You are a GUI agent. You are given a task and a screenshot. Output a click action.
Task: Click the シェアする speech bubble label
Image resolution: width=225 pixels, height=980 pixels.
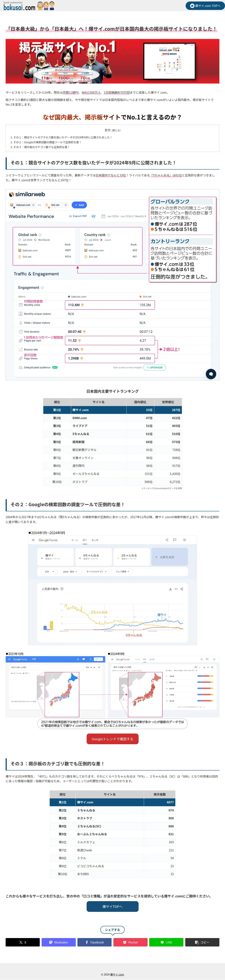[112, 930]
